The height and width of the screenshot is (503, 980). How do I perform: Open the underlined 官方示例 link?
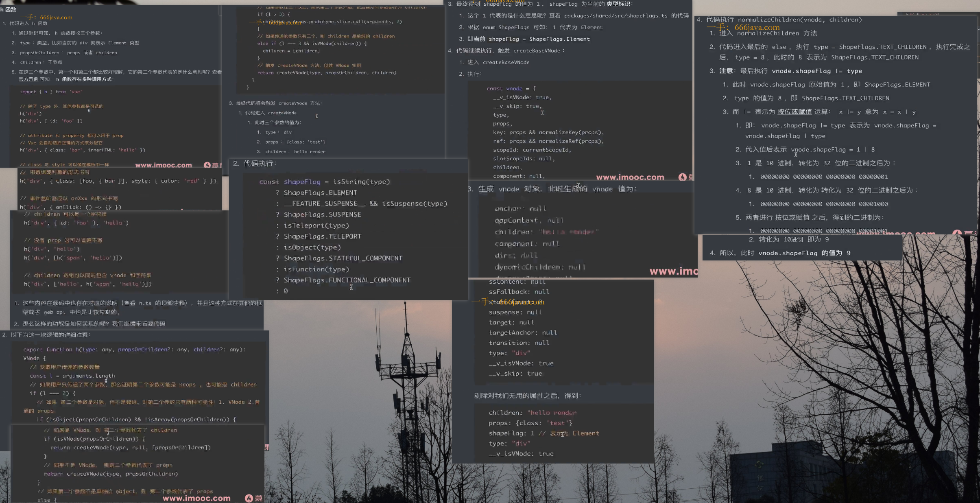coord(28,79)
